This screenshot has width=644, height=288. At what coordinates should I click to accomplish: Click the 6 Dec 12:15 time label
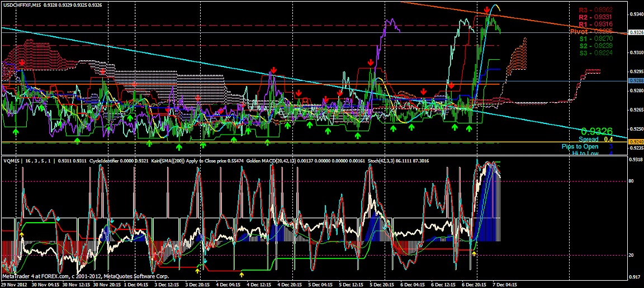pyautogui.click(x=443, y=284)
